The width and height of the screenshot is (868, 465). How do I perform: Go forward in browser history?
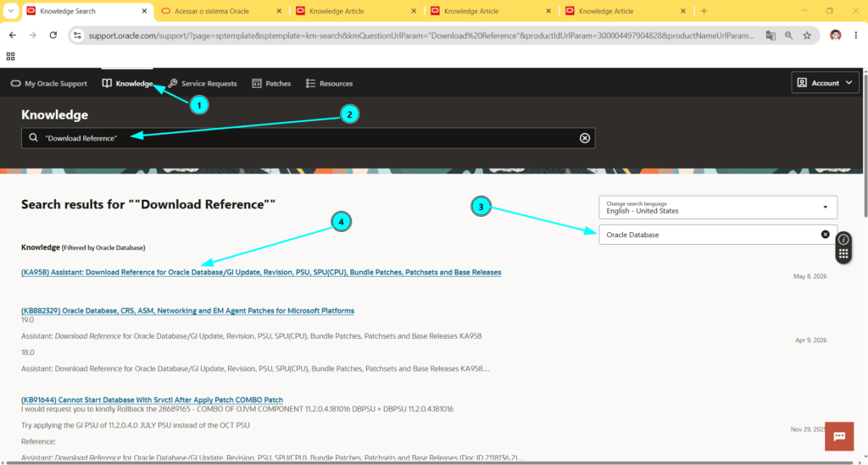point(33,36)
